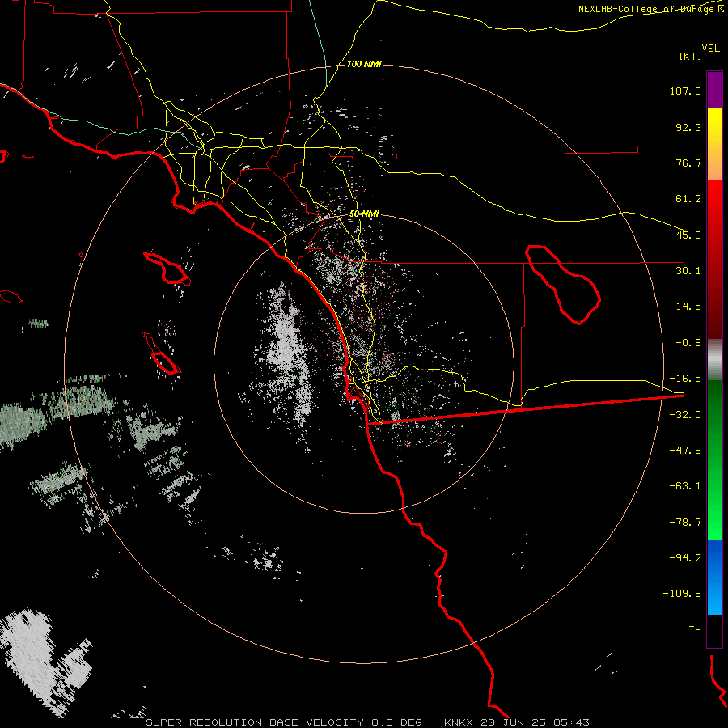Click the 45.6 velocity scale value
The image size is (728, 728).
(x=688, y=235)
